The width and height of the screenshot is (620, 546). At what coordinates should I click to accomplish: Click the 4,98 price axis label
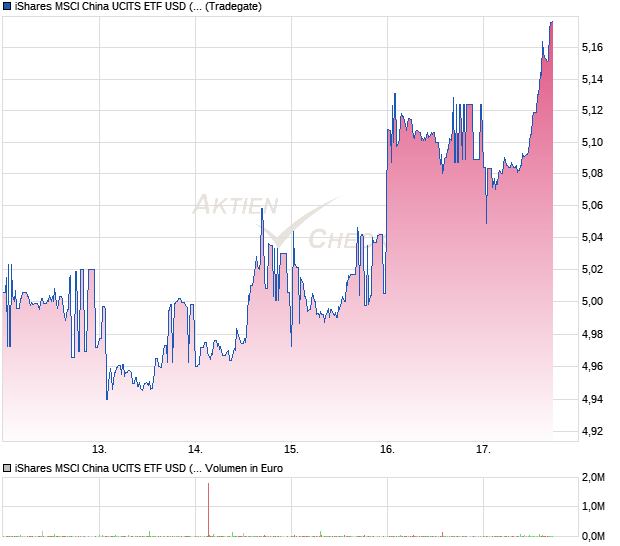[592, 334]
